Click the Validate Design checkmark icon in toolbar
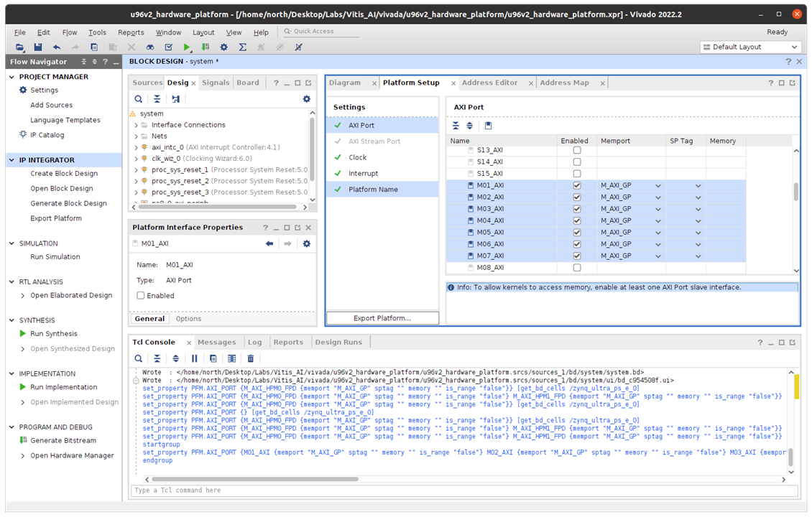812x517 pixels. click(168, 47)
